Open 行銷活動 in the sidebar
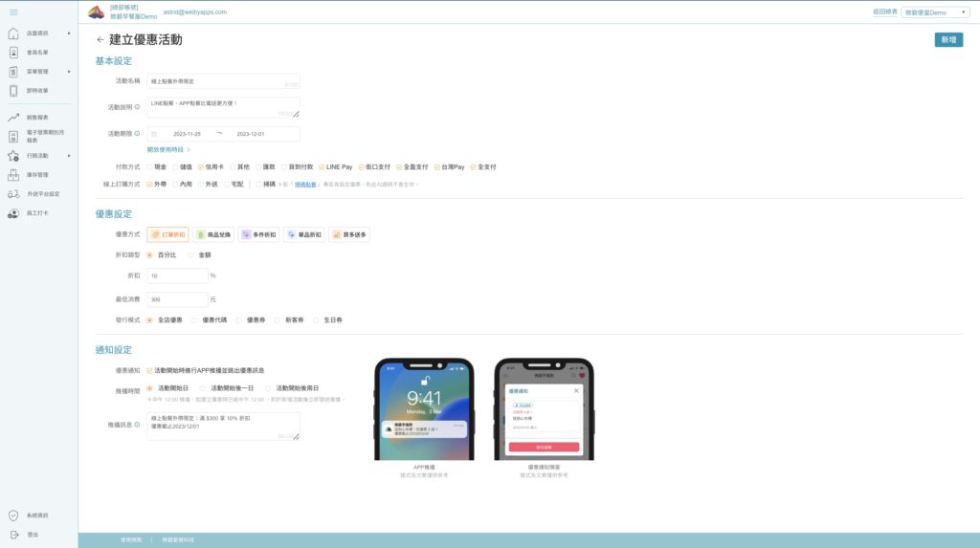The height and width of the screenshot is (548, 980). pos(37,156)
